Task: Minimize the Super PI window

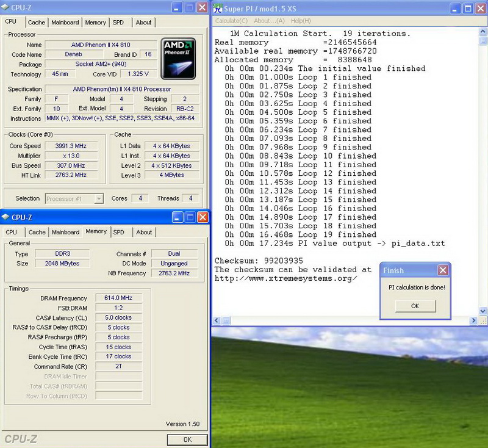Action: click(455, 8)
